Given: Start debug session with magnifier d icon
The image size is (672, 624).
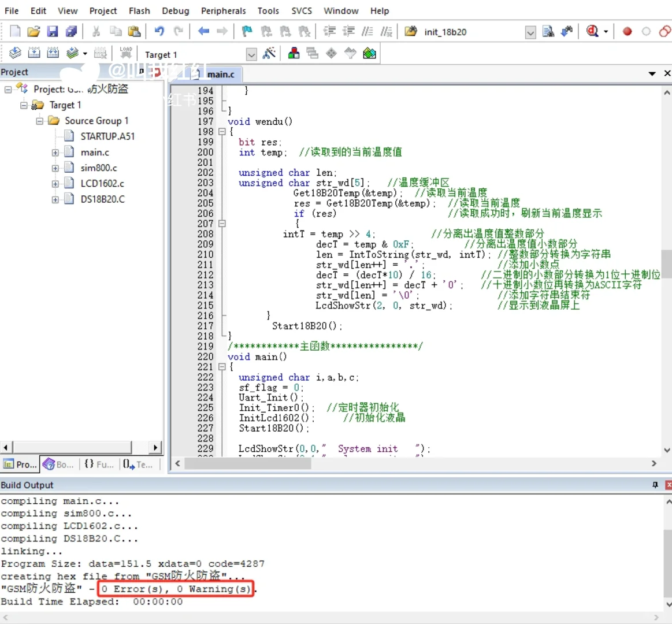Looking at the screenshot, I should [x=592, y=31].
